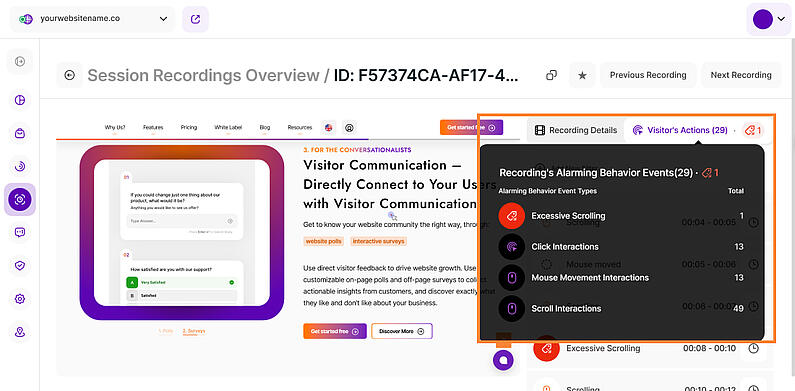Click Why Us? in recorded page nav
The height and width of the screenshot is (391, 795).
click(115, 127)
